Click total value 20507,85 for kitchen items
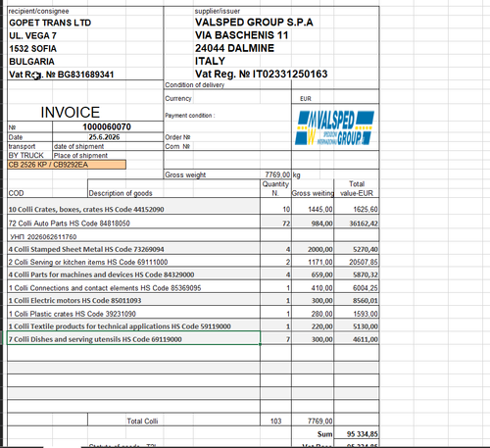Image resolution: width=490 pixels, height=448 pixels. 364,262
